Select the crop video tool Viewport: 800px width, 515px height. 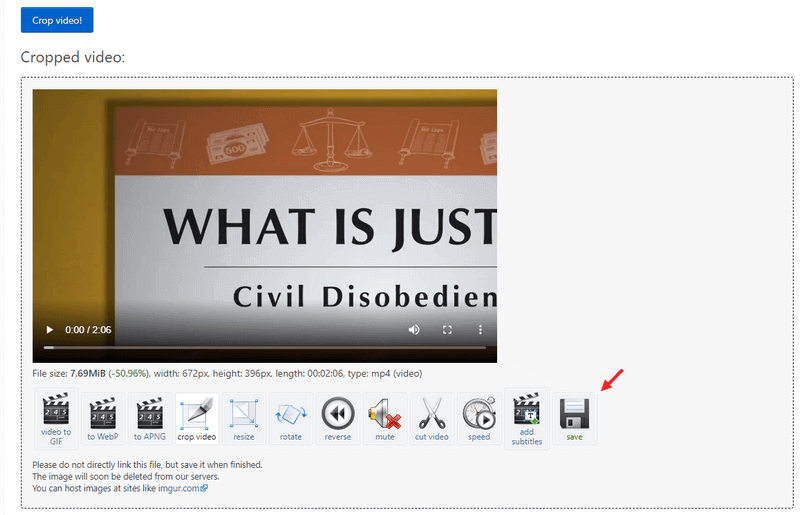196,419
